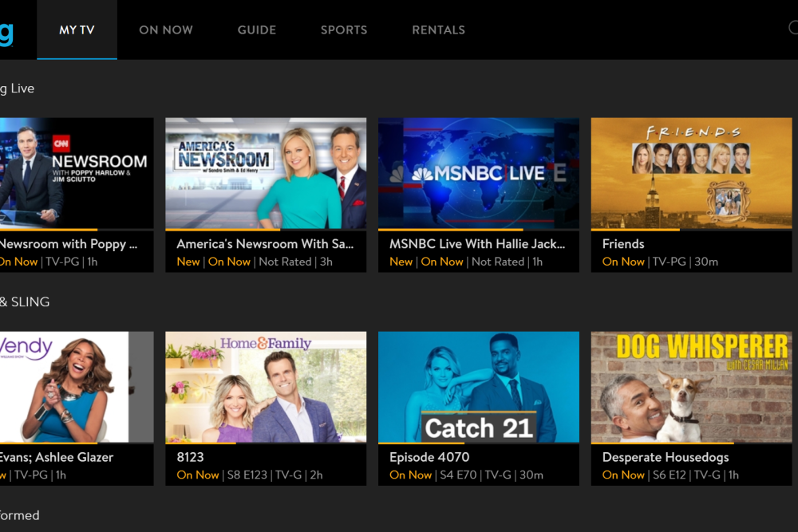Click the Dog Whisperer progress bar
Image resolution: width=798 pixels, height=532 pixels.
click(691, 443)
